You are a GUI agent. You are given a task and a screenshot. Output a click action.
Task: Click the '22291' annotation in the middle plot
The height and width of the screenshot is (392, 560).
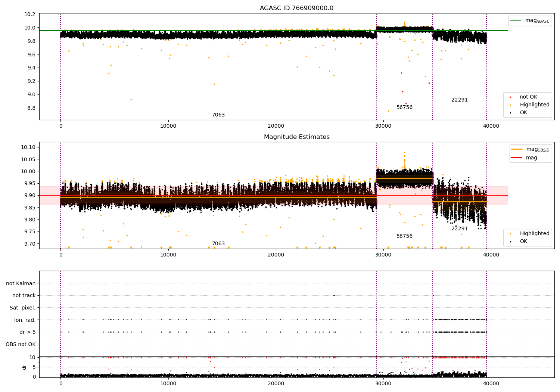[x=459, y=229]
